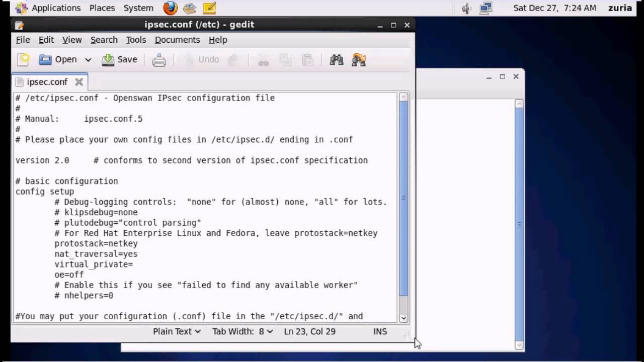Find text with the binoculars icon

336,60
